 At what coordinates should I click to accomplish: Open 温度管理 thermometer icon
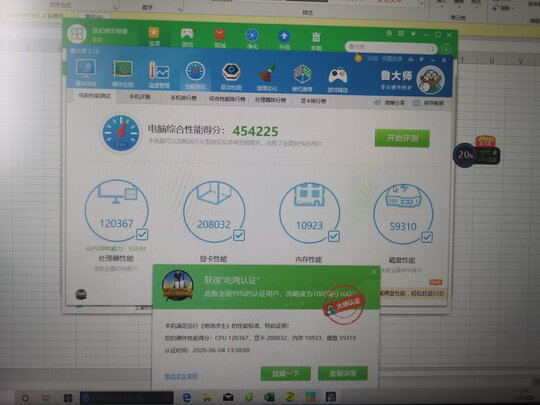(159, 71)
